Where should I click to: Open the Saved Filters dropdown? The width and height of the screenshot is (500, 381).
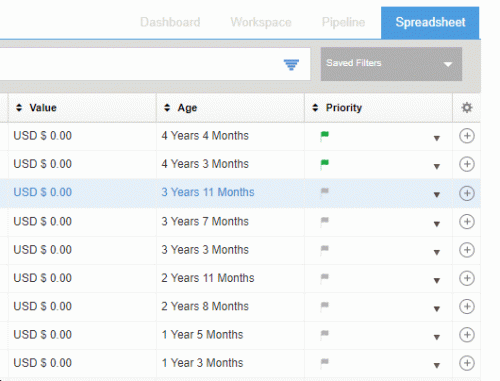coord(391,64)
